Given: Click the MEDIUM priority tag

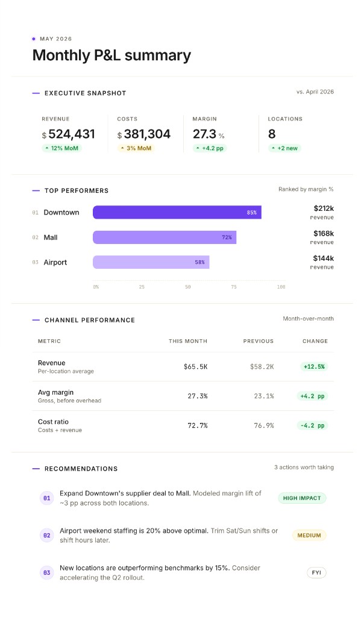Looking at the screenshot, I should click(309, 536).
